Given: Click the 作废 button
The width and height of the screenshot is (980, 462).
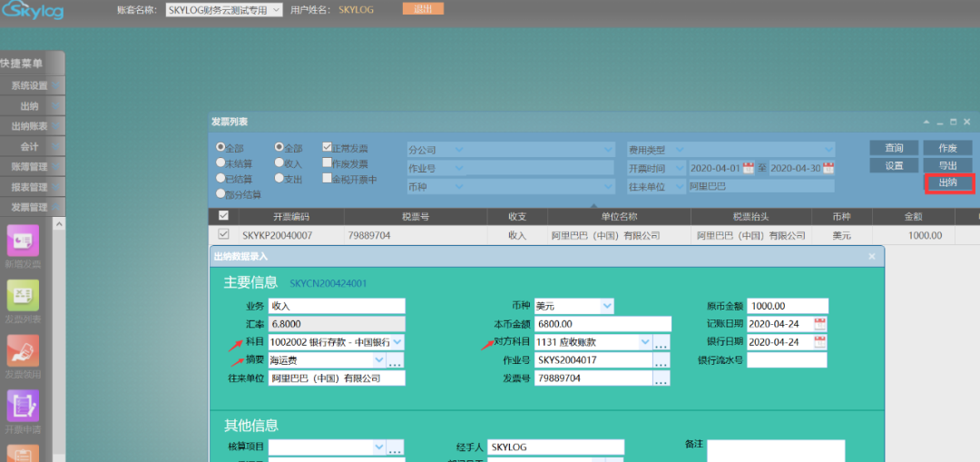Looking at the screenshot, I should [947, 148].
